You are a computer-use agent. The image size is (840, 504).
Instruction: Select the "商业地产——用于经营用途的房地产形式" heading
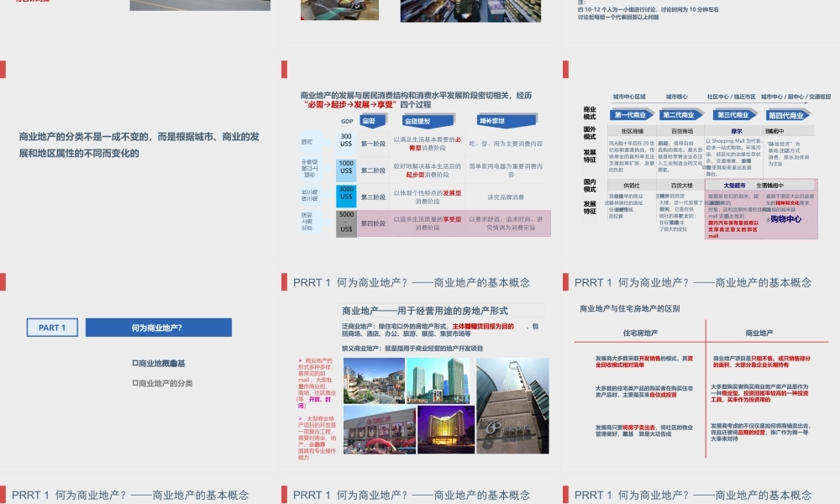[x=425, y=311]
